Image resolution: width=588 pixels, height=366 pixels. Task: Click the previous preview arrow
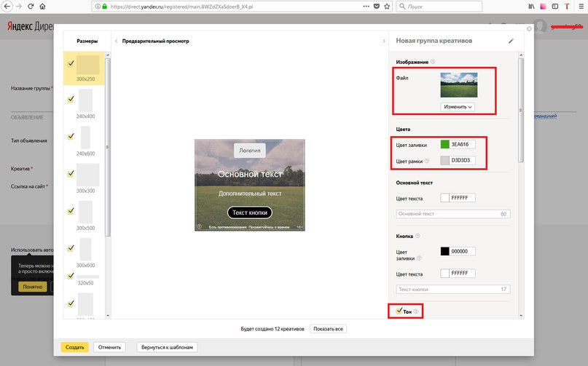point(115,41)
